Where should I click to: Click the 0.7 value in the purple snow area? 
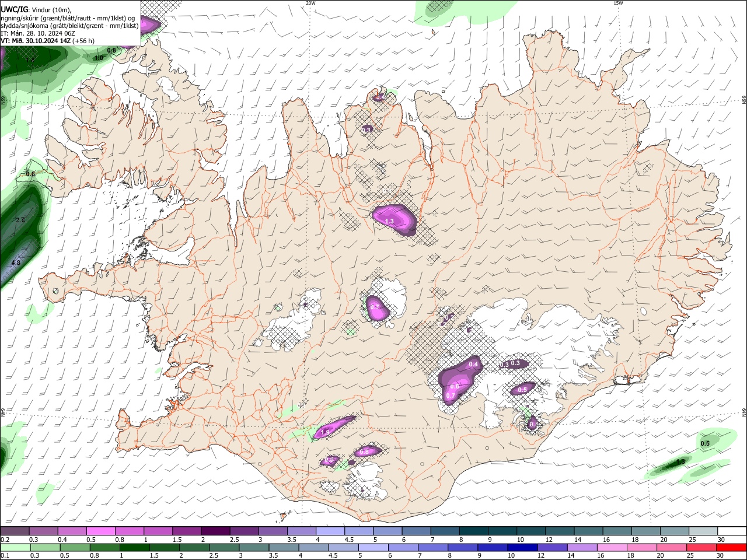pyautogui.click(x=451, y=395)
